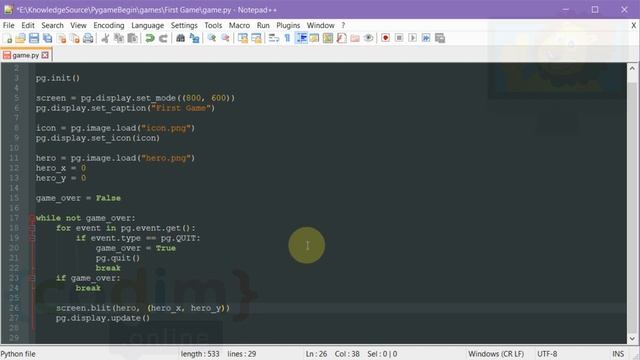Viewport: 640px width, 360px height.
Task: Save the current recorded macro icon
Action: [x=440, y=38]
